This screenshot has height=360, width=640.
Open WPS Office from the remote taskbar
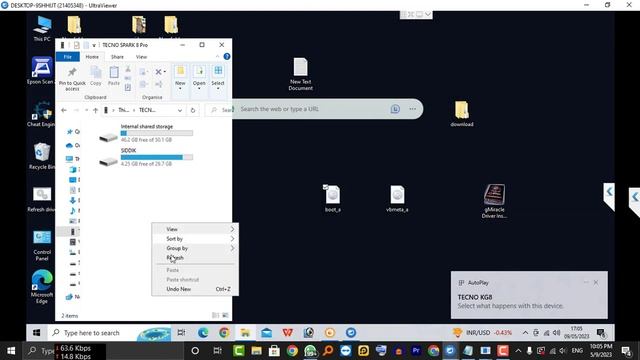click(288, 333)
